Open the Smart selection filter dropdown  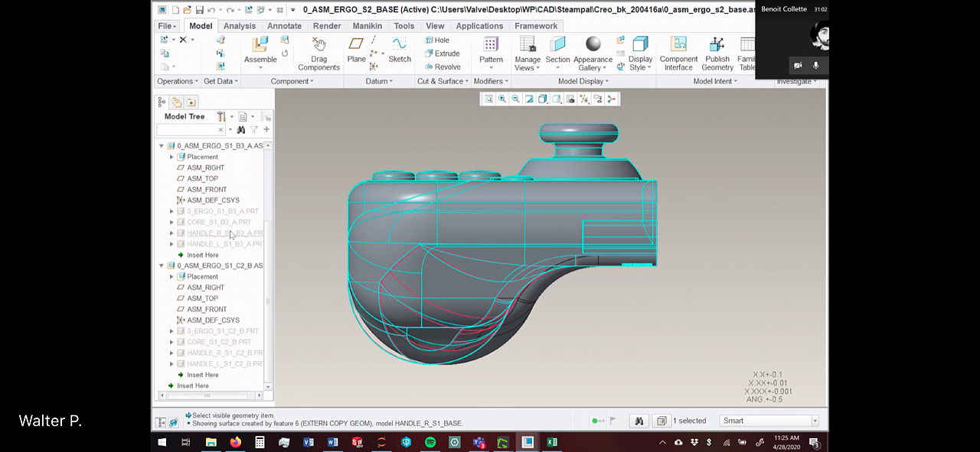tap(815, 421)
